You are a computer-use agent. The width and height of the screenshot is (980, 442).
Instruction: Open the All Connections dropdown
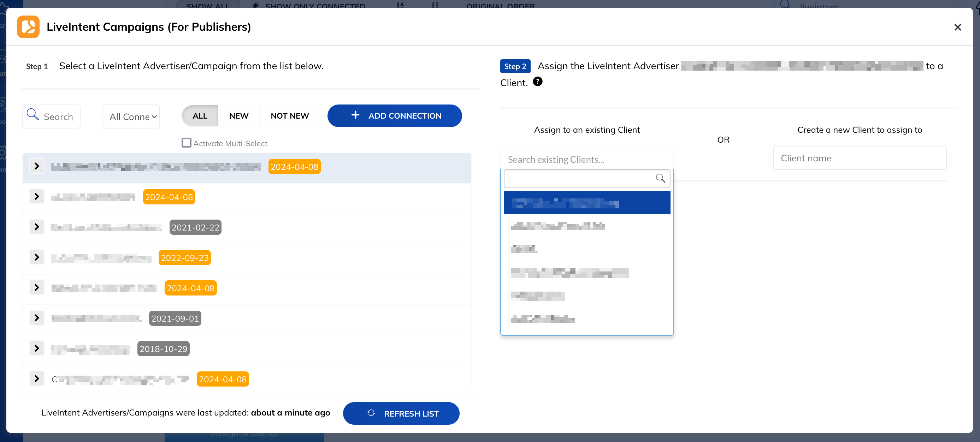coord(130,116)
